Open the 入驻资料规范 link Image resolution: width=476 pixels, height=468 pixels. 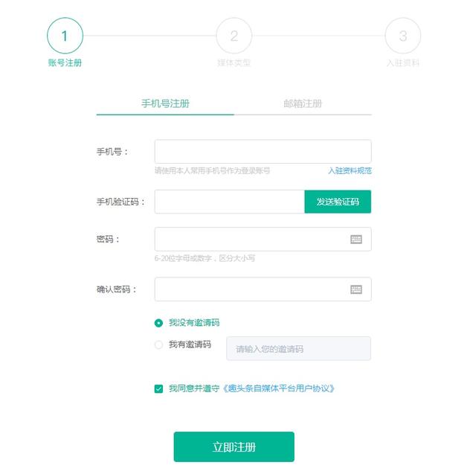(x=350, y=170)
